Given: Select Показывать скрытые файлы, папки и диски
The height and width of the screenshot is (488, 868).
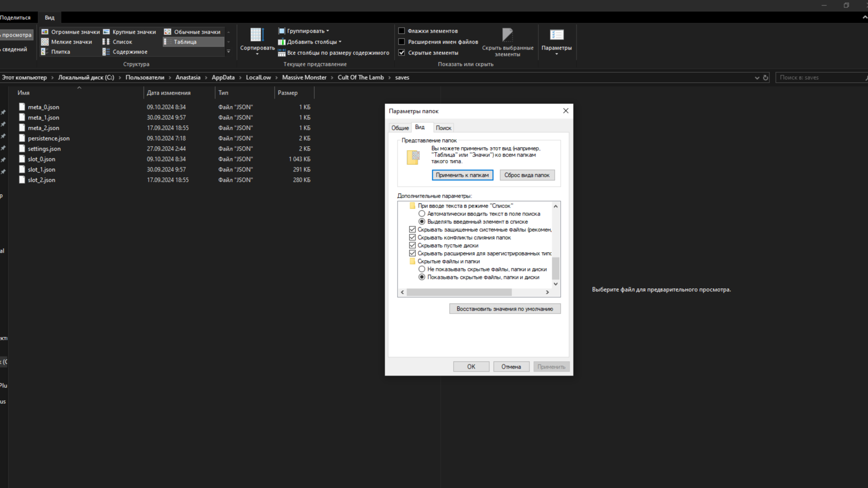Looking at the screenshot, I should [x=422, y=277].
